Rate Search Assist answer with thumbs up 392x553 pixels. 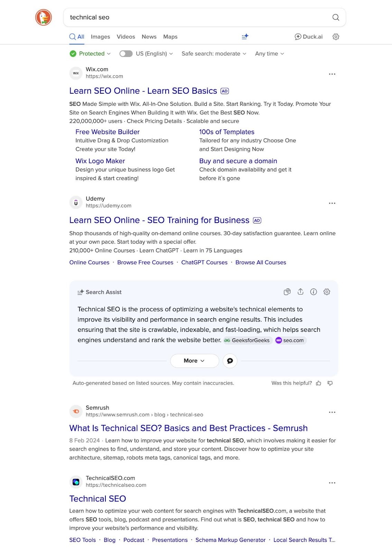point(318,383)
